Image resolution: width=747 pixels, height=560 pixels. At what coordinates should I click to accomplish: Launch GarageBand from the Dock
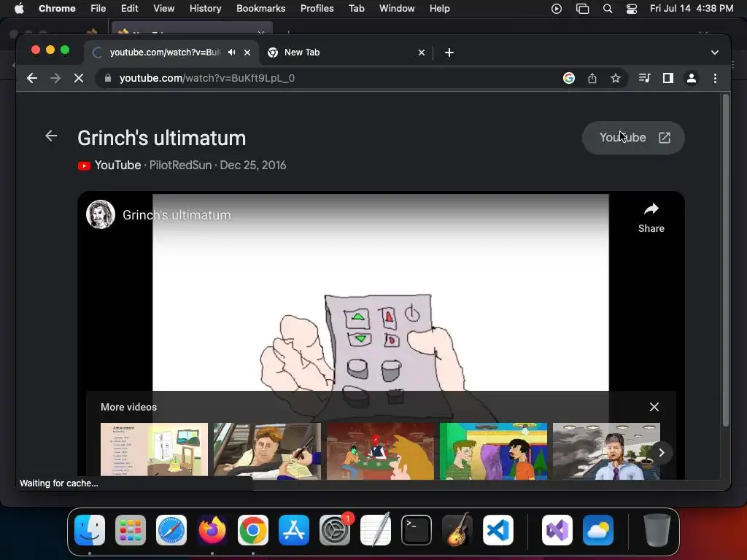coord(457,530)
